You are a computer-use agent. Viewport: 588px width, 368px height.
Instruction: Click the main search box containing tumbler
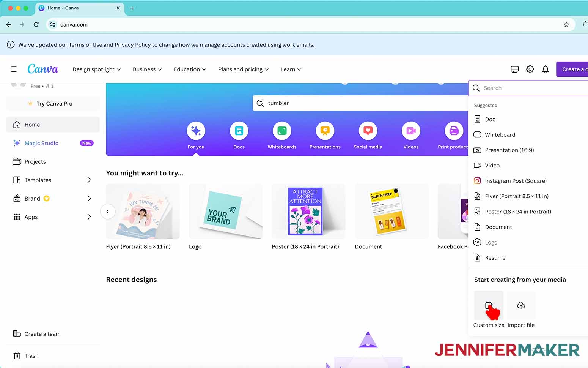(x=360, y=103)
